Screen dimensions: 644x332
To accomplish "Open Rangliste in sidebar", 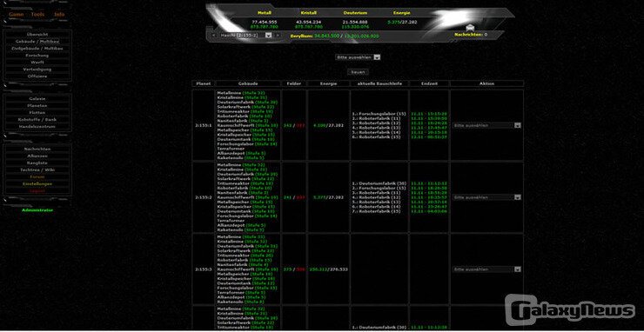I will 37,163.
